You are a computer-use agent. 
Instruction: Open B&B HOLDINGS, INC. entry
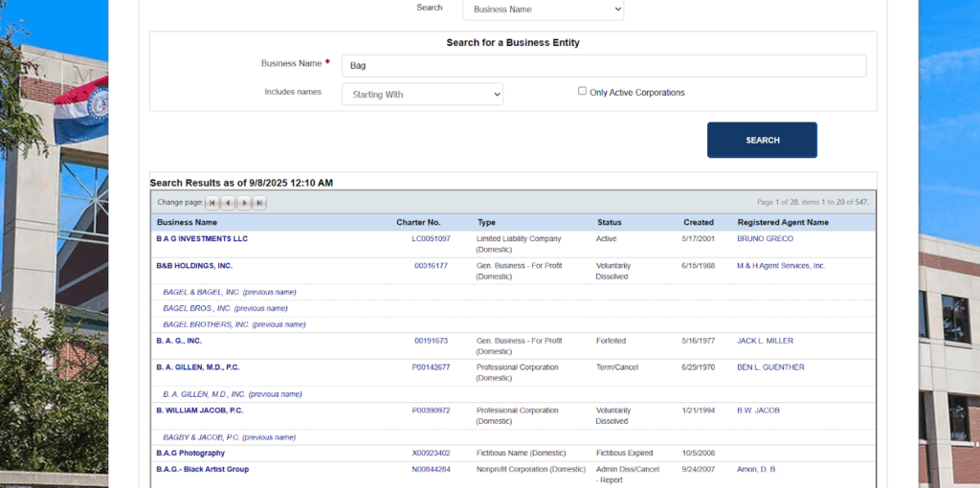click(x=194, y=266)
